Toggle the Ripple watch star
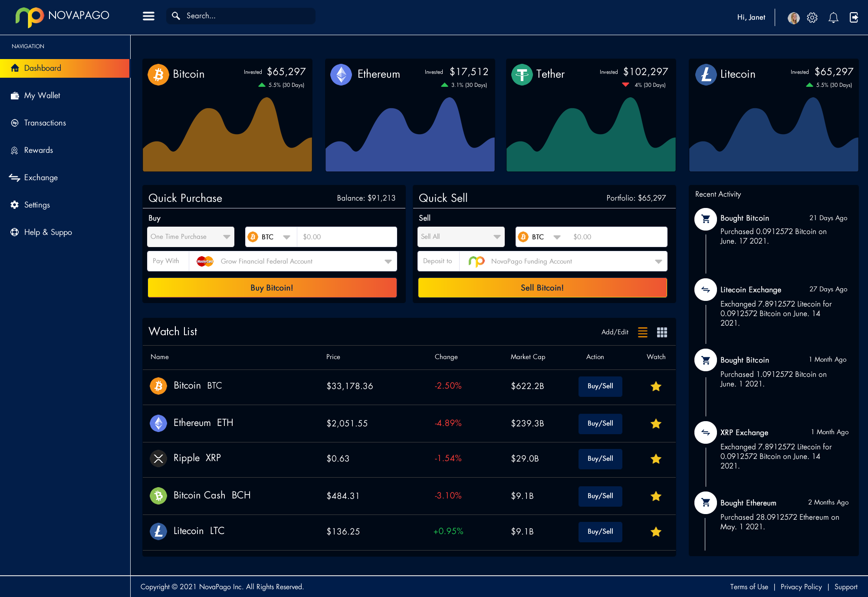This screenshot has height=597, width=868. click(x=656, y=459)
